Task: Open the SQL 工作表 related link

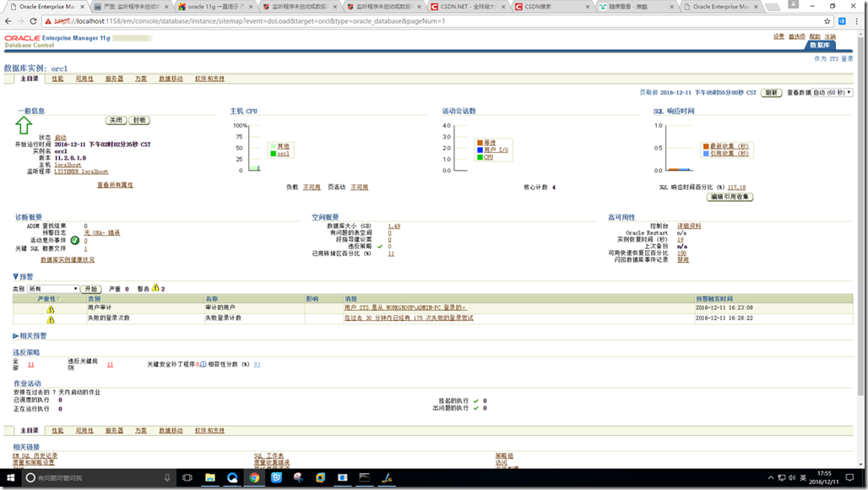Action: [269, 455]
